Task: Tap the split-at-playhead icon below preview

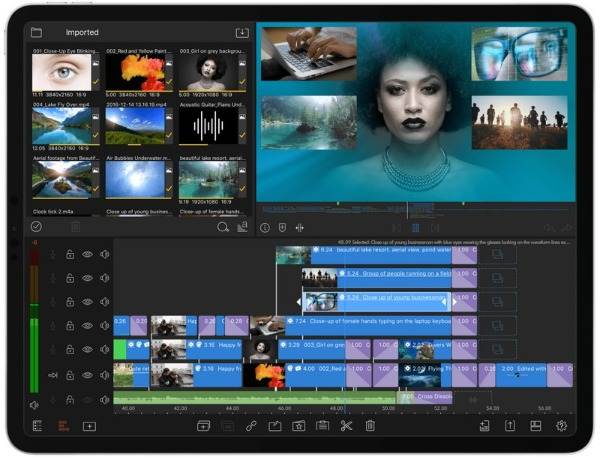Action: click(x=300, y=228)
